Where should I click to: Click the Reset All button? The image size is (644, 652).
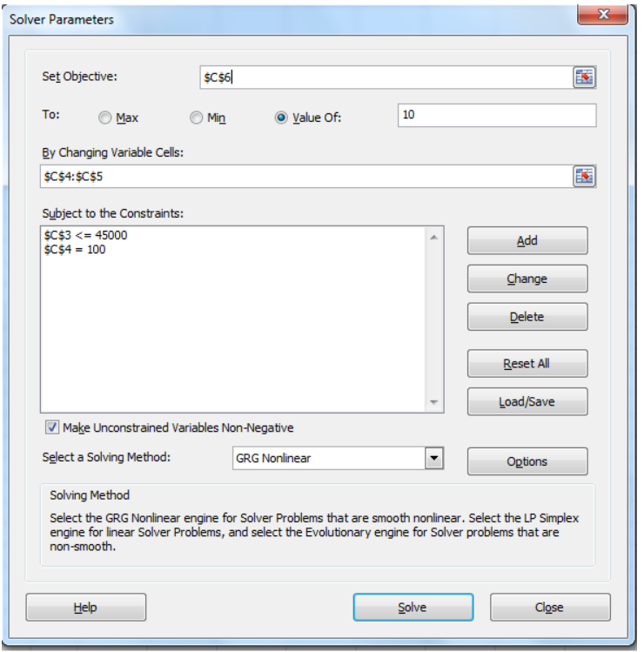(527, 363)
